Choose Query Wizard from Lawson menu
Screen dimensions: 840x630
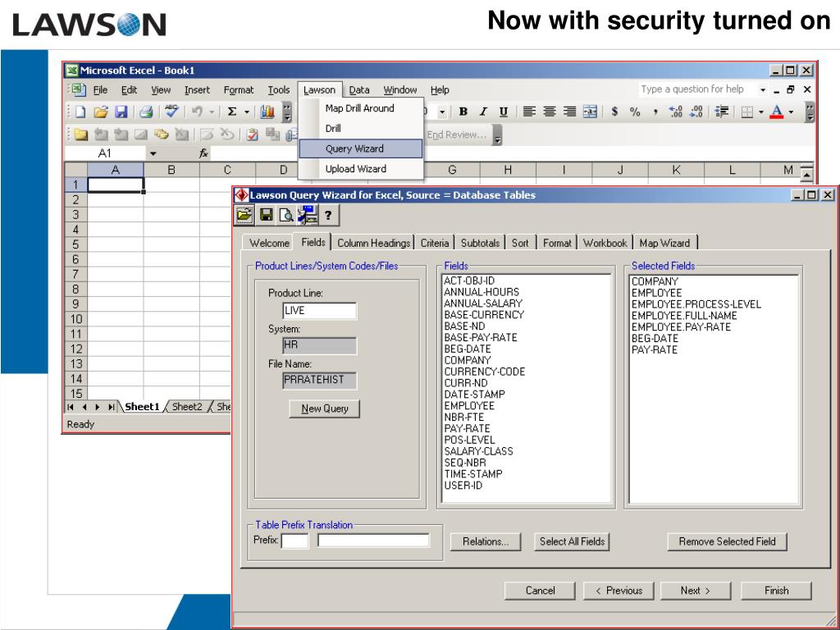361,148
